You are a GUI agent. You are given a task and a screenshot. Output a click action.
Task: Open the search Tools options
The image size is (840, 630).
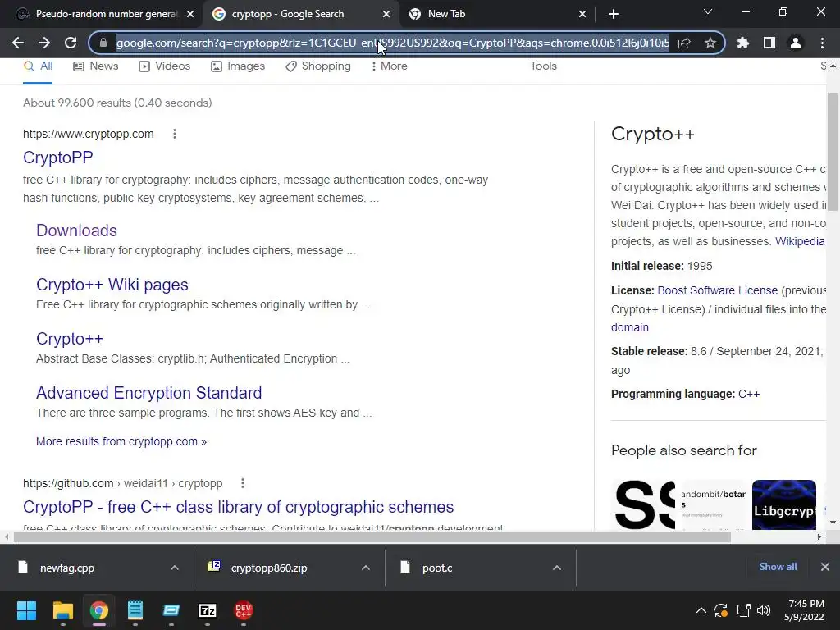coord(543,66)
